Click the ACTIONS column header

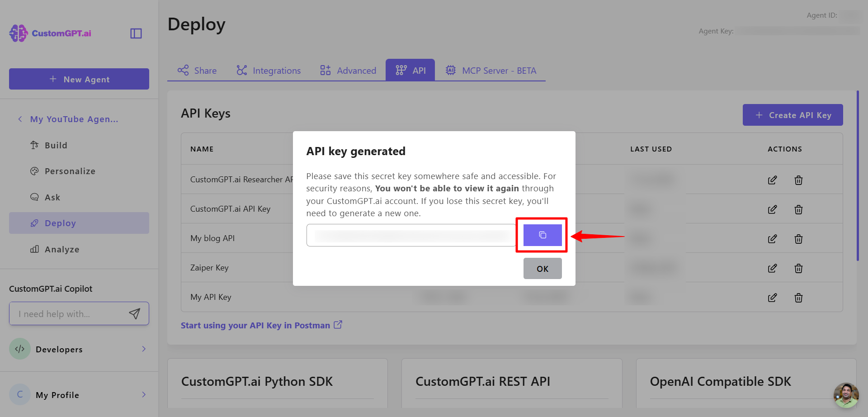click(x=785, y=149)
